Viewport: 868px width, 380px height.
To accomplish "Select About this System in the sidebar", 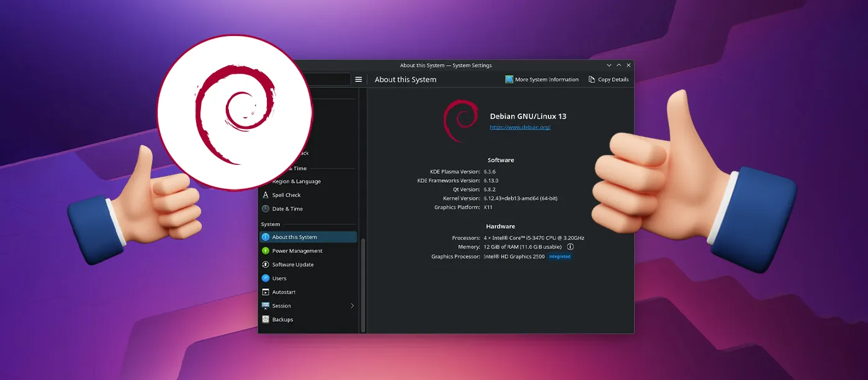I will [x=293, y=236].
